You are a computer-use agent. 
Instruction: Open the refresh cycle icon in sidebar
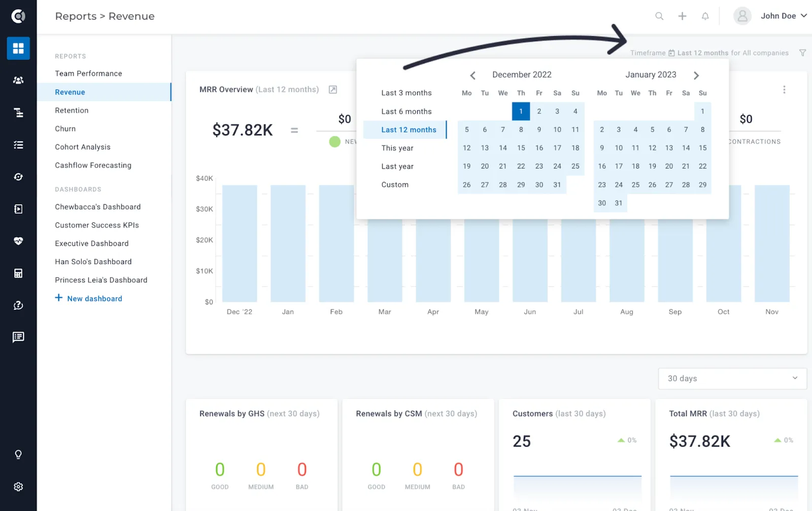(18, 177)
